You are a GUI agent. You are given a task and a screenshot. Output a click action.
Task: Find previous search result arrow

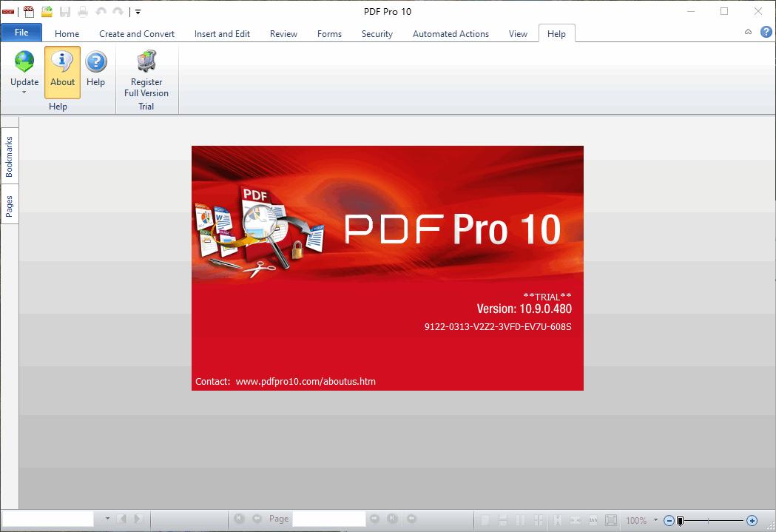tap(122, 519)
